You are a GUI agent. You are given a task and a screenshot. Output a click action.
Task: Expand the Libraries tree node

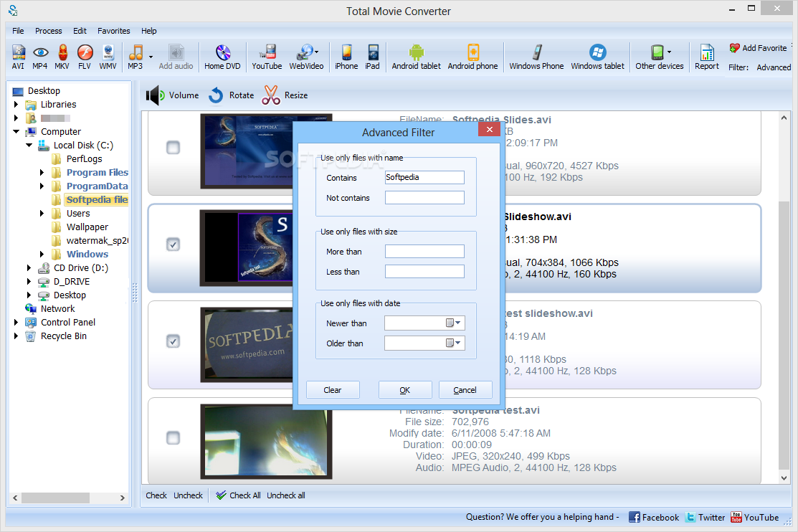click(16, 105)
